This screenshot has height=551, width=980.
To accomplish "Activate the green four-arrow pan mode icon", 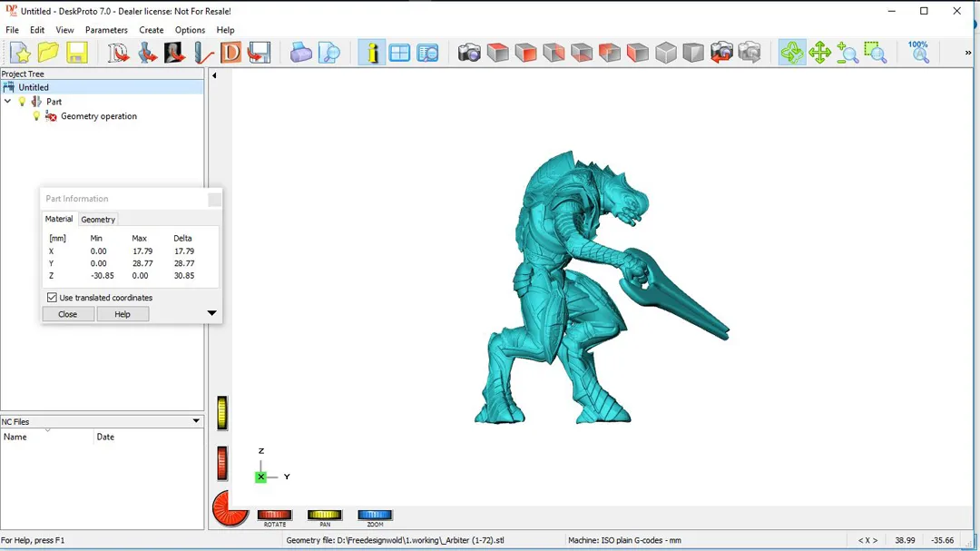I will (819, 53).
